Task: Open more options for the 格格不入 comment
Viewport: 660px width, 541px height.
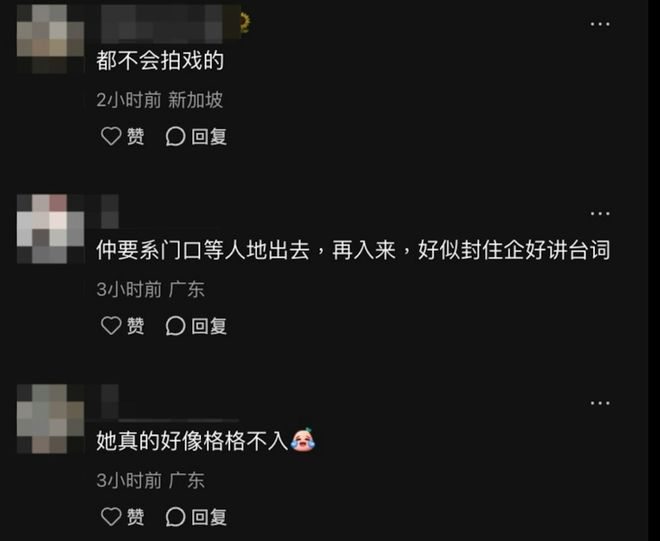Action: (600, 403)
